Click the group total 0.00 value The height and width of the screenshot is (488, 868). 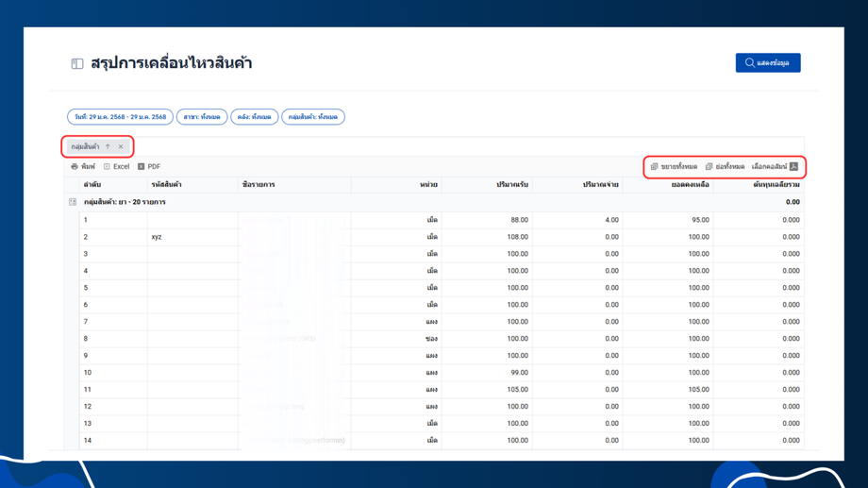pos(793,202)
